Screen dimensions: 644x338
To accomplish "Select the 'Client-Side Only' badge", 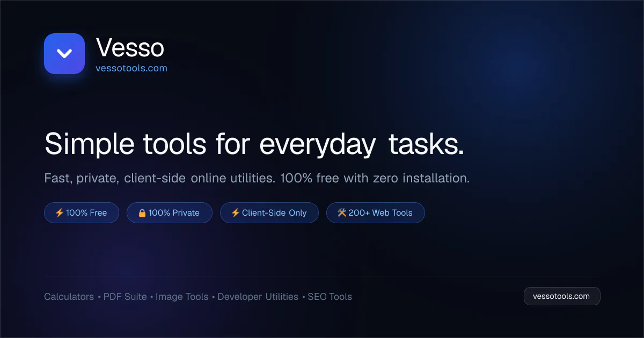I will [269, 213].
